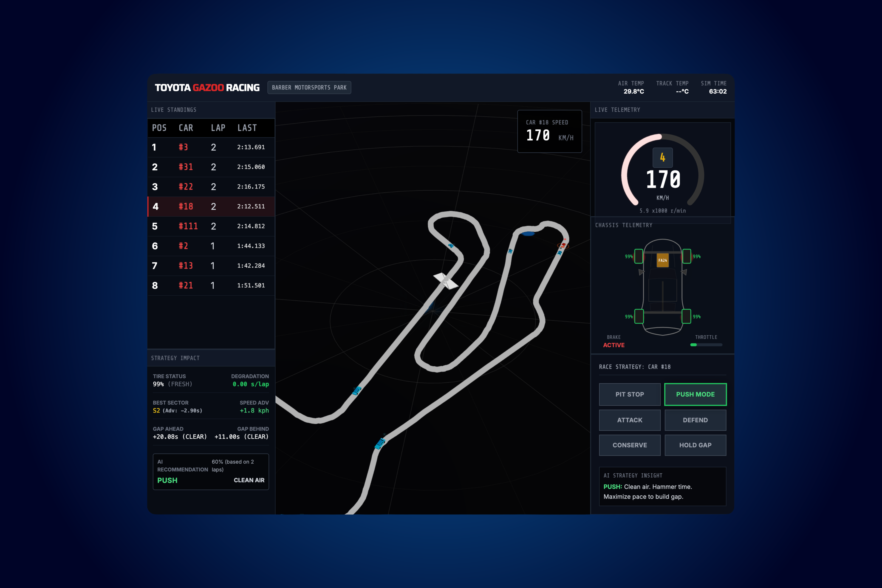This screenshot has height=588, width=882.
Task: Click the throttle level bar
Action: click(x=706, y=345)
